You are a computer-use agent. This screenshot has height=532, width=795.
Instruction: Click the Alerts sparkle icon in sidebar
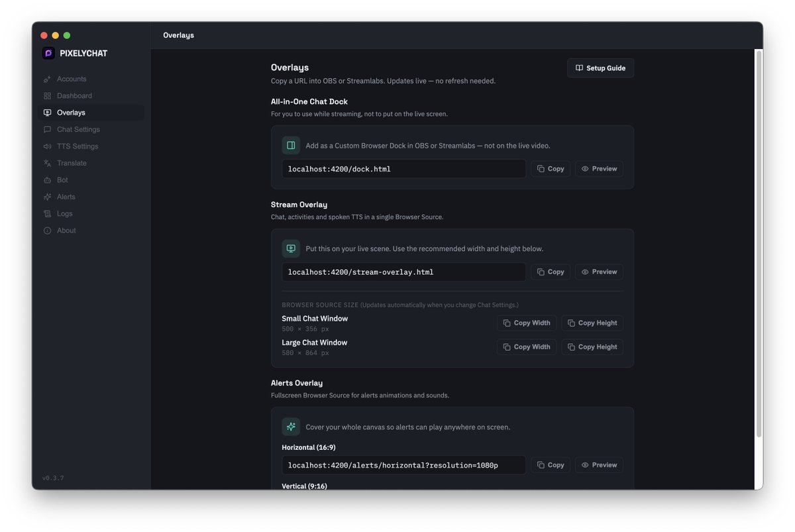click(x=47, y=197)
